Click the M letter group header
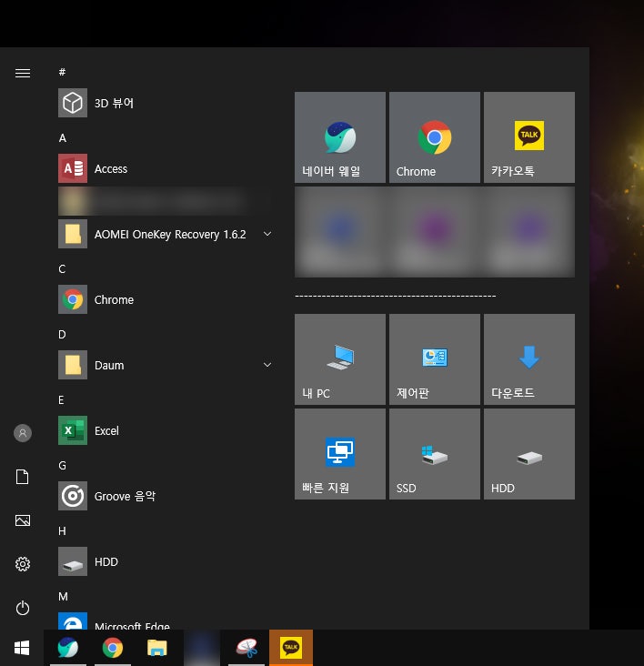The width and height of the screenshot is (644, 666). point(63,596)
